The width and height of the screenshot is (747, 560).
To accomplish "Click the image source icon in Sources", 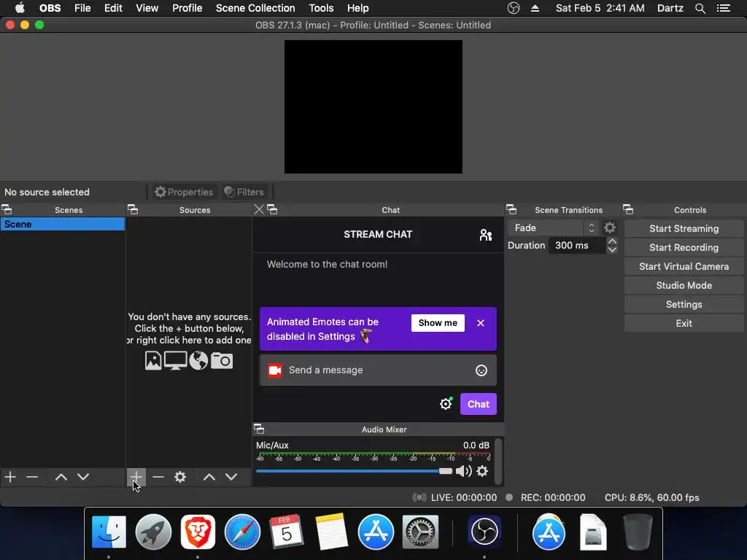I will click(153, 360).
